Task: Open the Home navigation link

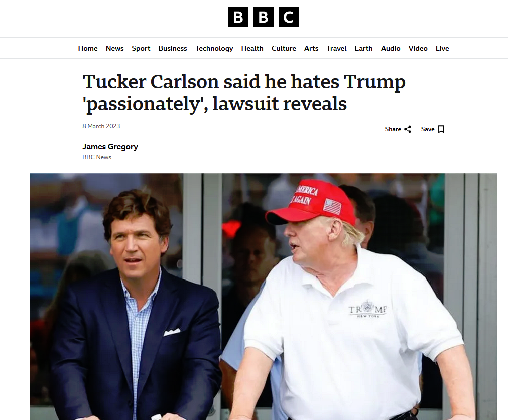Action: pos(88,48)
